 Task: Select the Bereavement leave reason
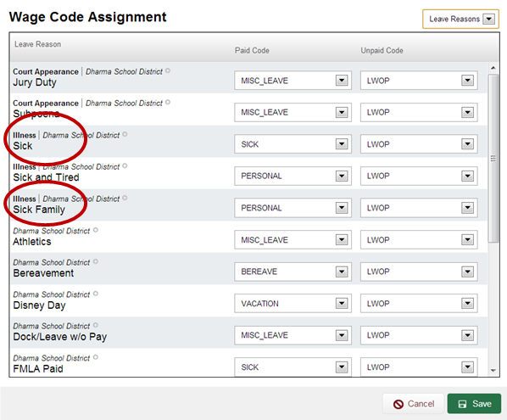(x=43, y=273)
